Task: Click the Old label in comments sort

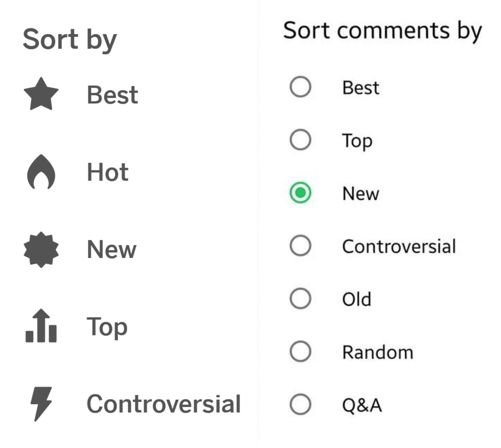Action: point(357,299)
